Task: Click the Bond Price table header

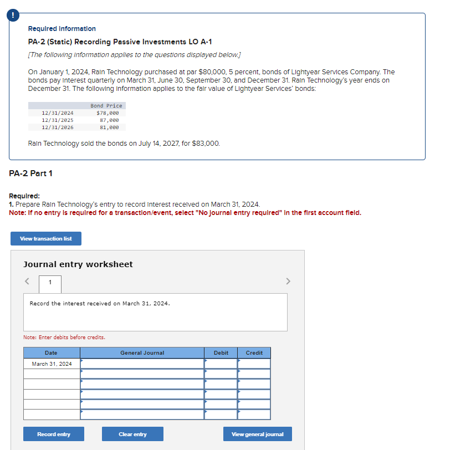Action: click(106, 106)
